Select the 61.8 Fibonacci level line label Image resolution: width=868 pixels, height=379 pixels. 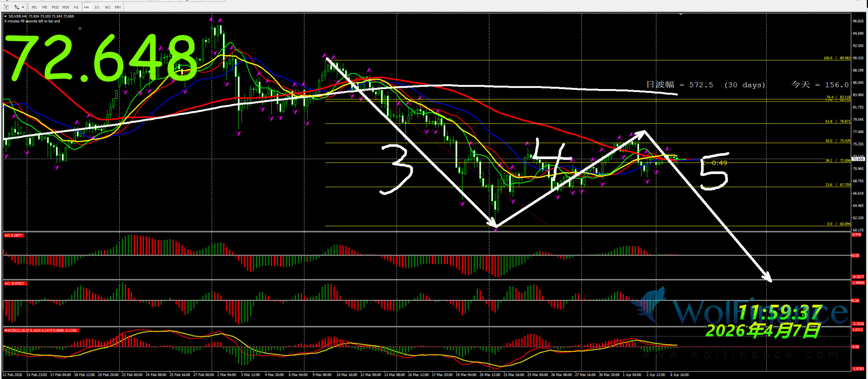coord(837,121)
